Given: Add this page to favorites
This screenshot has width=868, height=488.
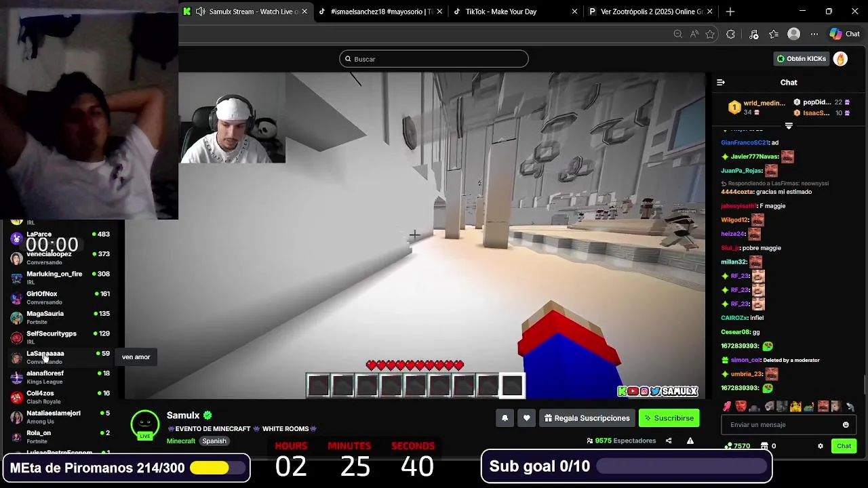Looking at the screenshot, I should tap(710, 34).
